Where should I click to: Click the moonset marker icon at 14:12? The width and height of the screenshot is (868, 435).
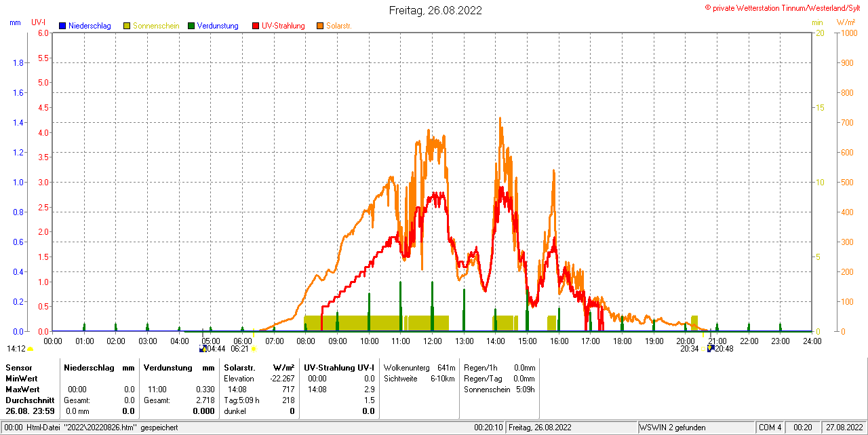tap(30, 349)
